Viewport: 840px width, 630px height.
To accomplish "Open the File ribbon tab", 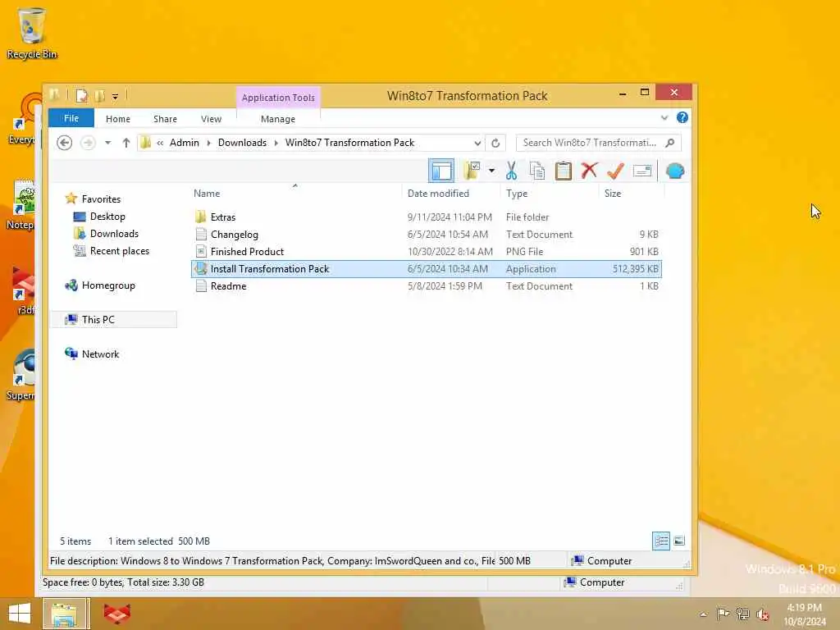I will pos(71,118).
